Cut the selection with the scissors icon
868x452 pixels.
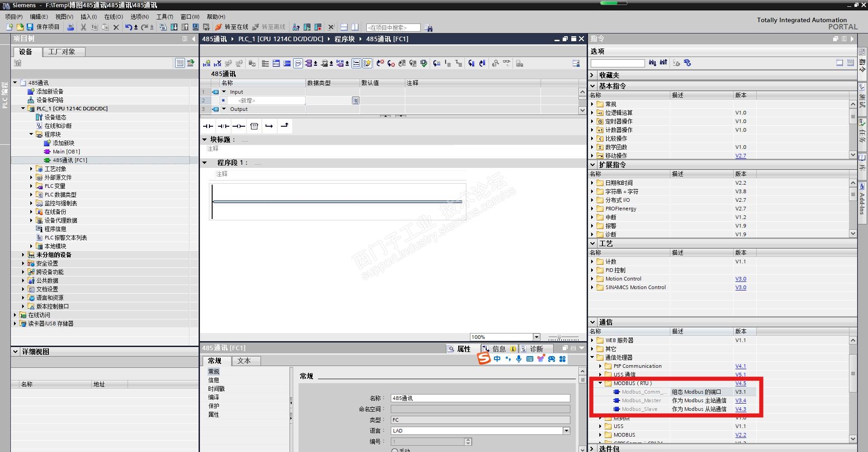tap(83, 27)
